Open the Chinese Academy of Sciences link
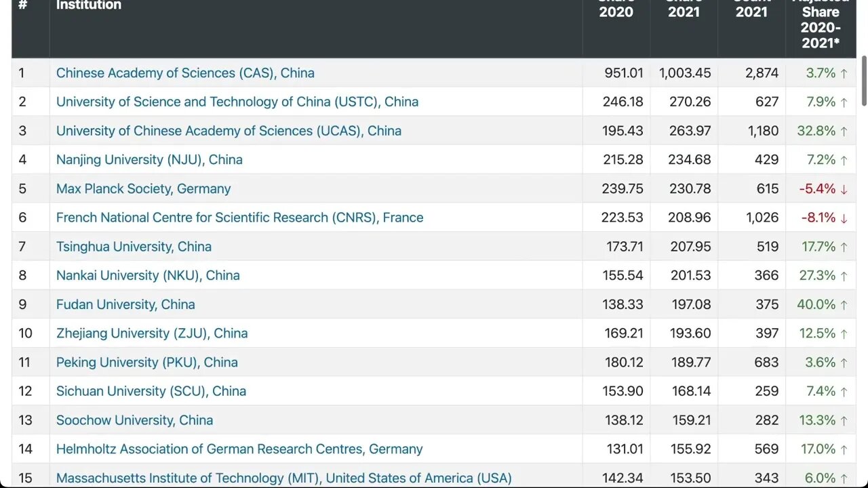Viewport: 868px width, 488px height. (x=185, y=73)
